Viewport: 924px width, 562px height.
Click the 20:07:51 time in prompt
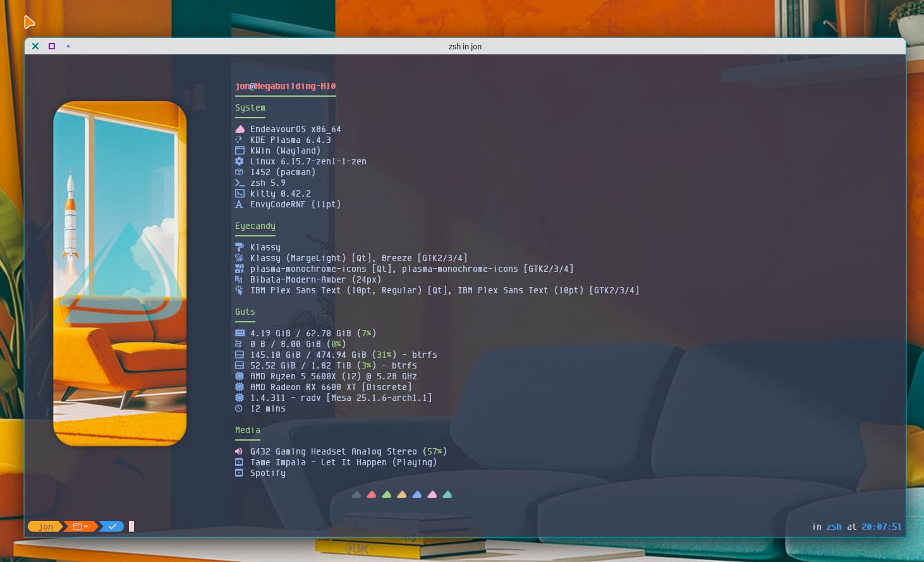(x=882, y=526)
